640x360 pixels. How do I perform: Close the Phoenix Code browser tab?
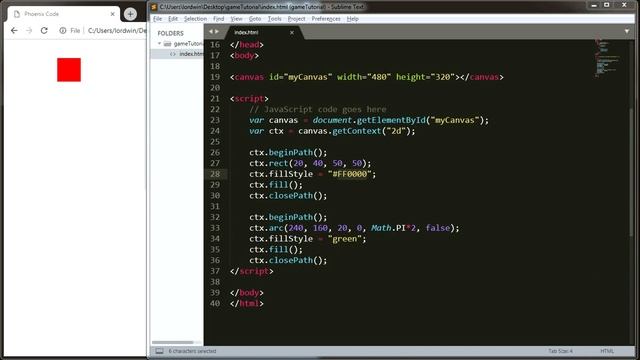[113, 14]
